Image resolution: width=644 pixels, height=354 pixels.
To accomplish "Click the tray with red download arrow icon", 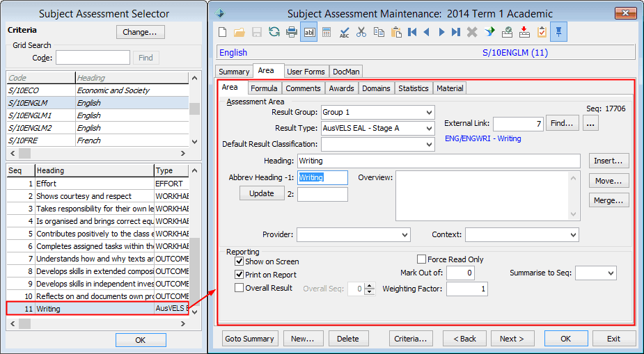I will coord(524,32).
